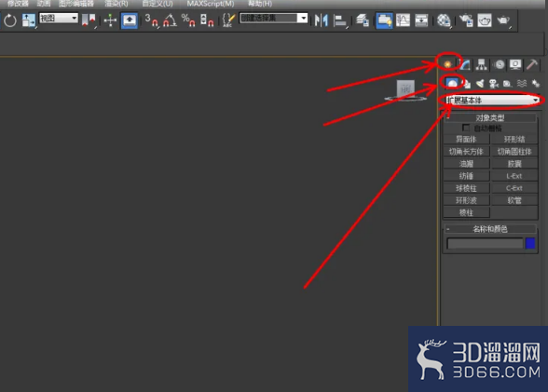Open the Schematic View icon
Image resolution: width=548 pixels, height=392 pixels.
click(421, 20)
